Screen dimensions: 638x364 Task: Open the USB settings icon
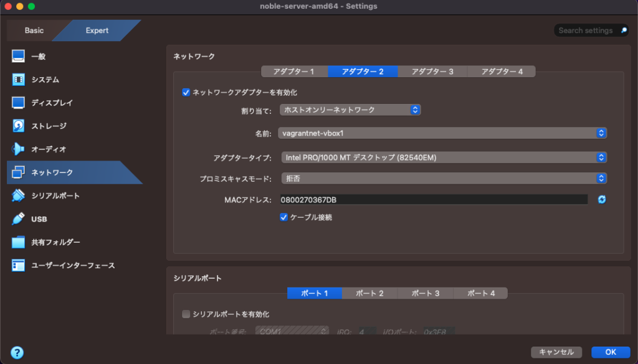click(18, 219)
